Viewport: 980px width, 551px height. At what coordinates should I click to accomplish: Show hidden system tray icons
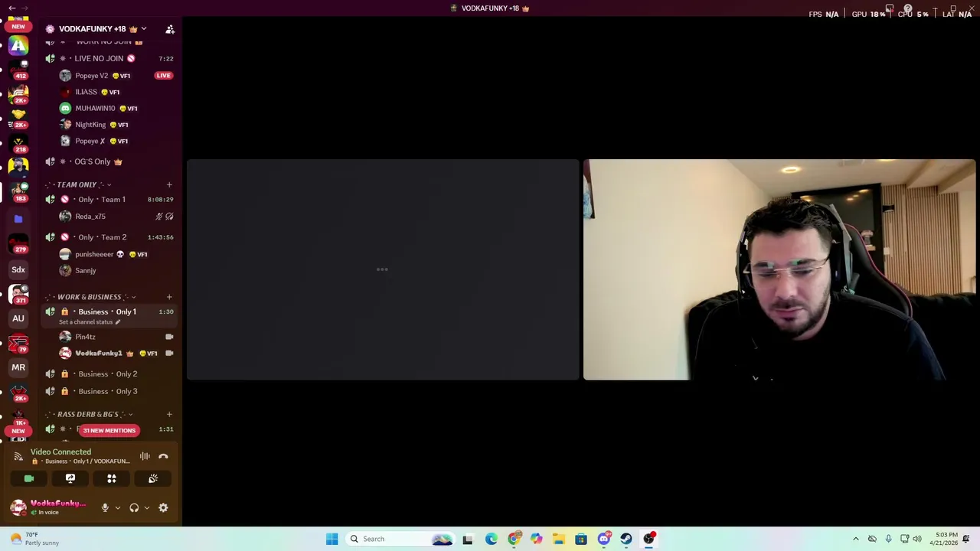856,539
